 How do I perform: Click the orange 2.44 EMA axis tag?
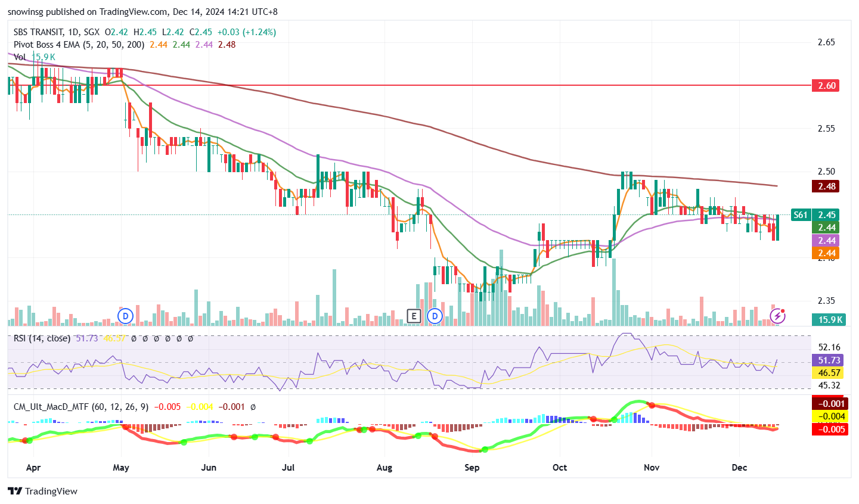pos(826,253)
